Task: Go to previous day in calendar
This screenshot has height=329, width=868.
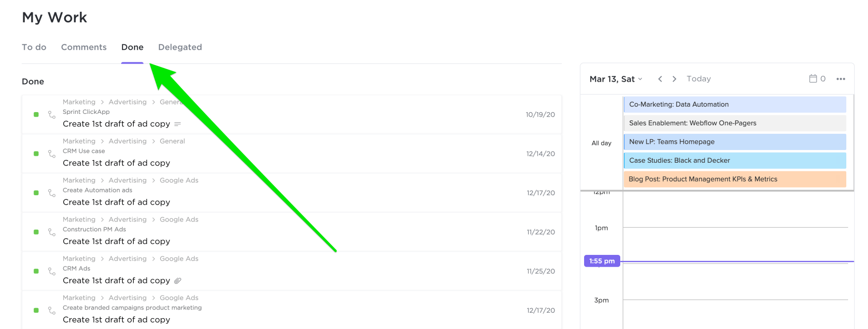Action: pos(660,79)
